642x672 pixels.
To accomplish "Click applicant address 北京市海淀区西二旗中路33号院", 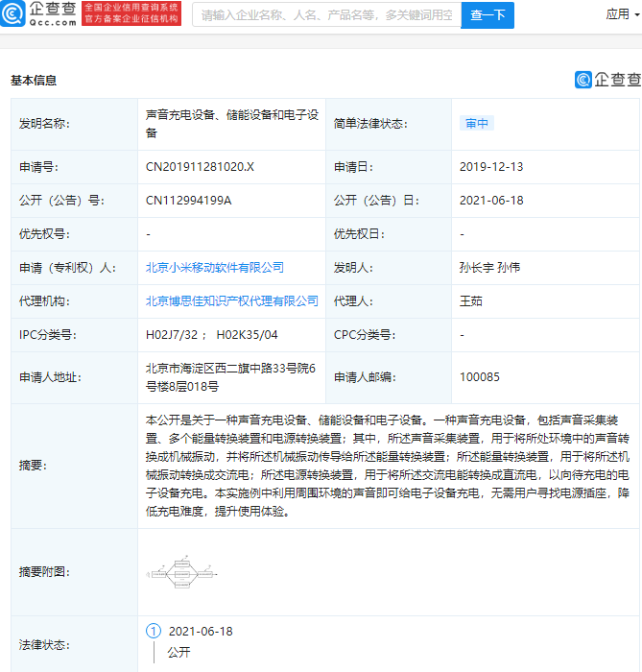I will 230,377.
